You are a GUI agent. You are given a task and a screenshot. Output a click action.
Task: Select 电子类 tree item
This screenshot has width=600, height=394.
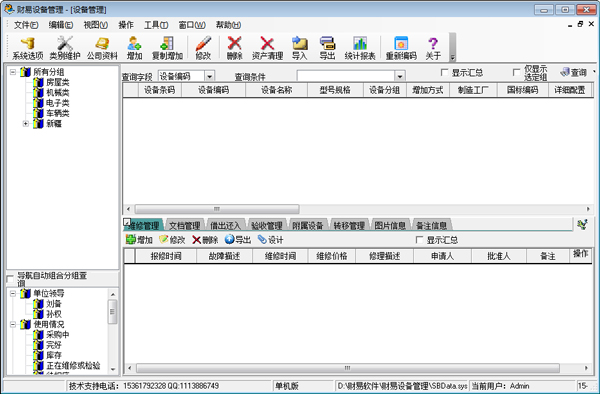coord(57,103)
